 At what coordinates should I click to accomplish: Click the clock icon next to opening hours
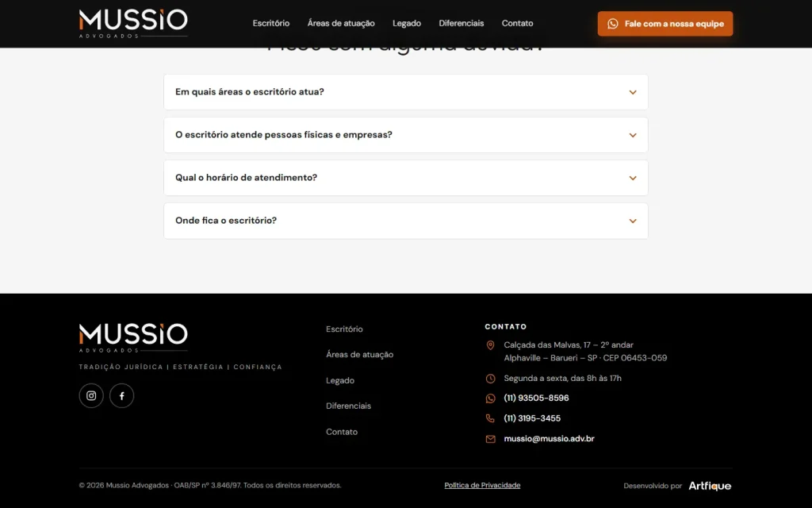pyautogui.click(x=490, y=379)
